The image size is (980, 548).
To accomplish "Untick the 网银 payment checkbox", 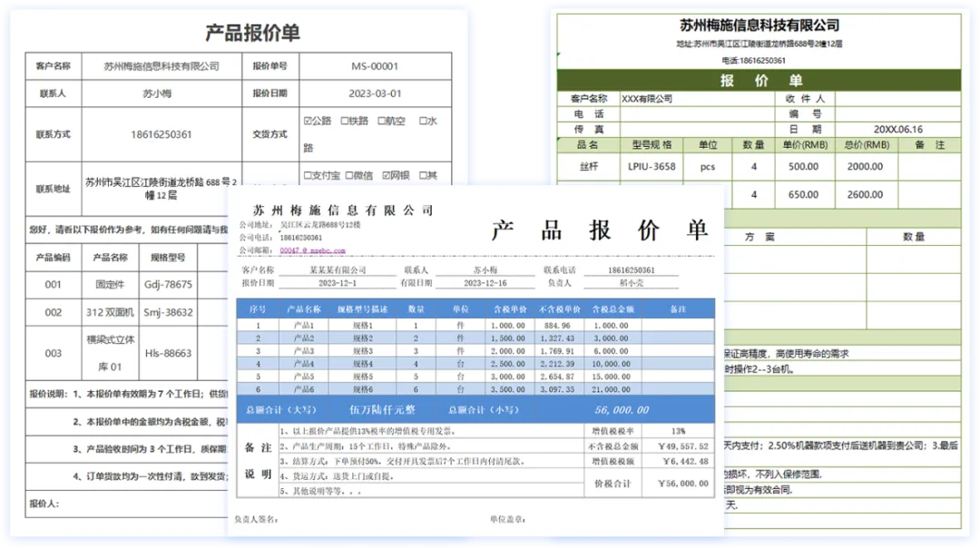I will coord(387,176).
